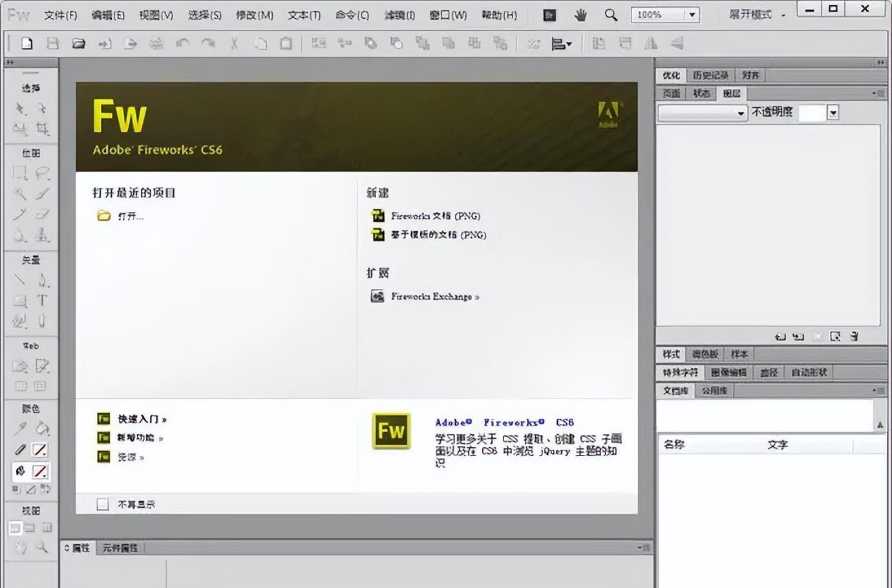Switch to Full Screen view mode
The image size is (892, 588).
tap(47, 528)
